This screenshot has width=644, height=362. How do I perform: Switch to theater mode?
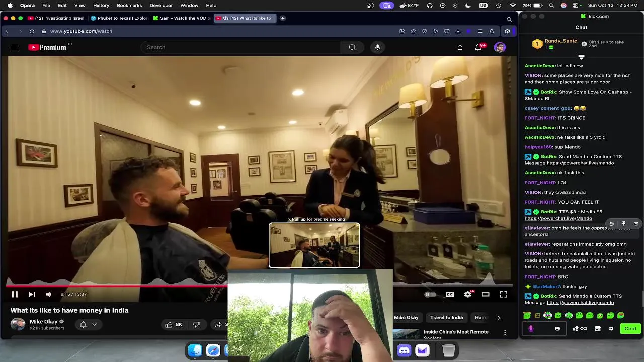pyautogui.click(x=486, y=295)
